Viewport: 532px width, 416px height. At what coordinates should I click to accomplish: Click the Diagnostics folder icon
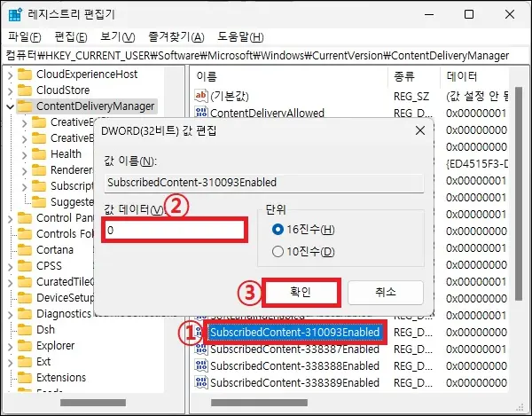[x=25, y=313]
